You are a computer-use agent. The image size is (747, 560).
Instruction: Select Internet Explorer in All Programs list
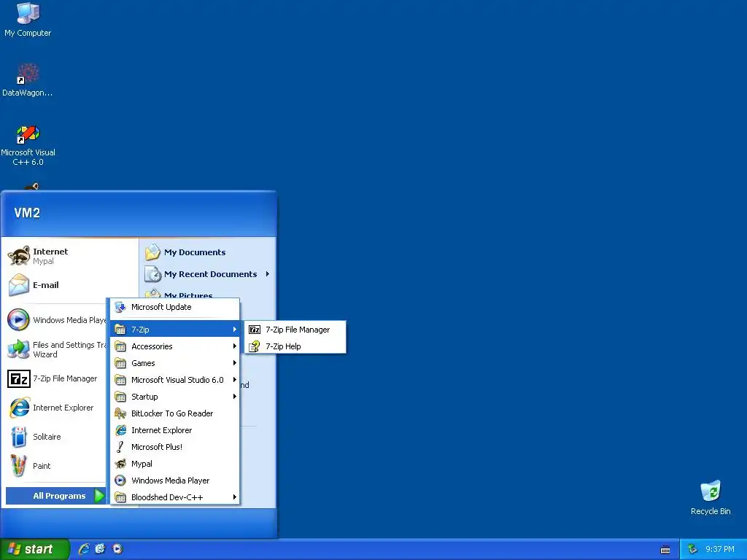pyautogui.click(x=175, y=430)
